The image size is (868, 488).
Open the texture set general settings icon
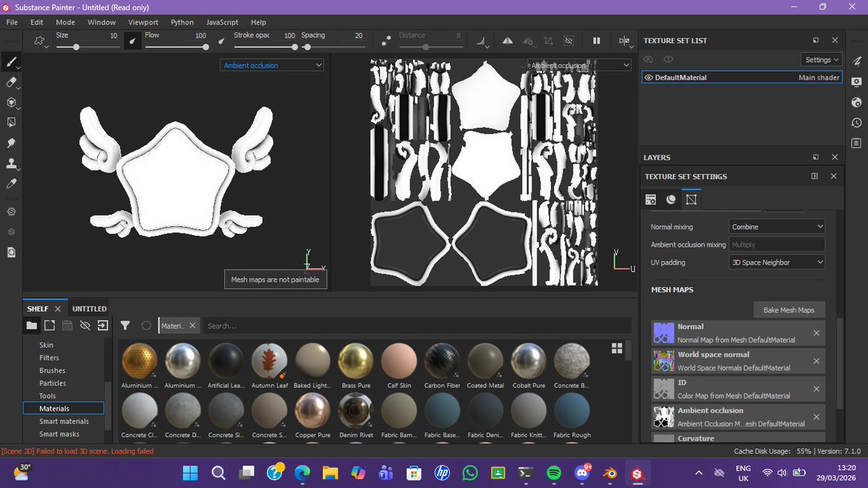tap(651, 199)
